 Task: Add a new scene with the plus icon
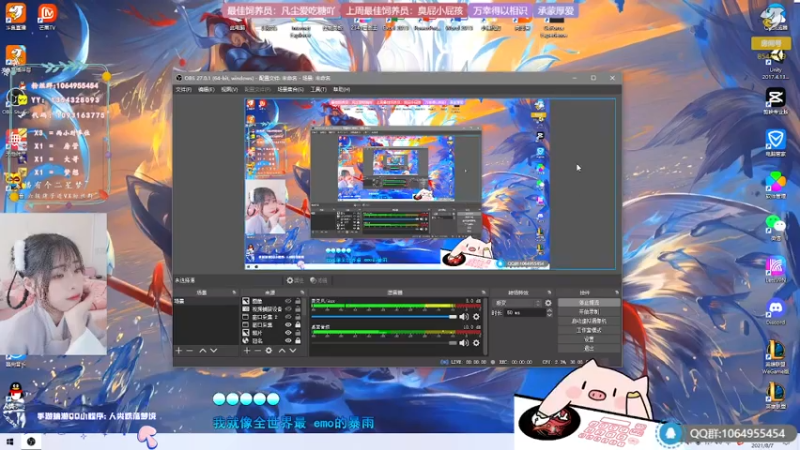179,351
